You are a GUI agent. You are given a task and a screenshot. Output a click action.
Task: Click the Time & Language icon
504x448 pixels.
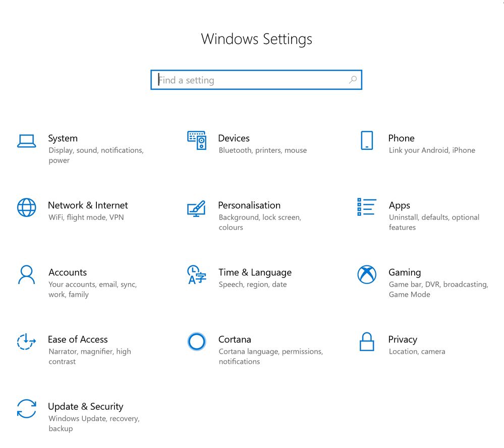tap(196, 274)
